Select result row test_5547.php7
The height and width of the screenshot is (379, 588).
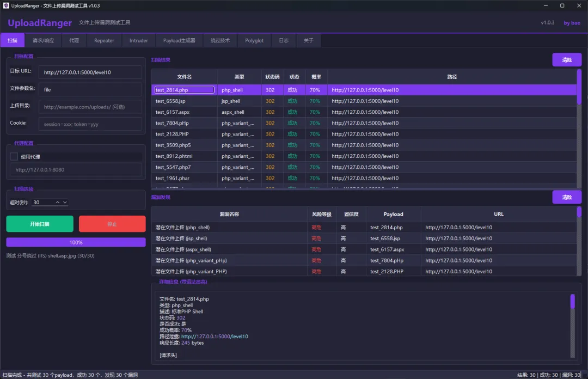pos(364,167)
